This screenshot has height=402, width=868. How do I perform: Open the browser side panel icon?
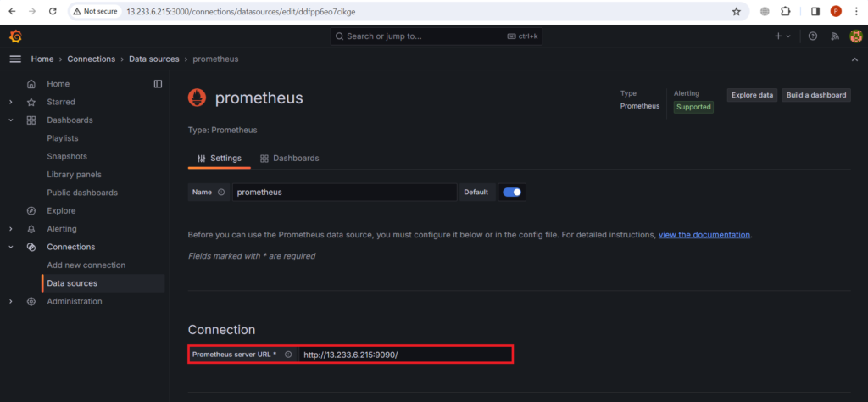[815, 11]
